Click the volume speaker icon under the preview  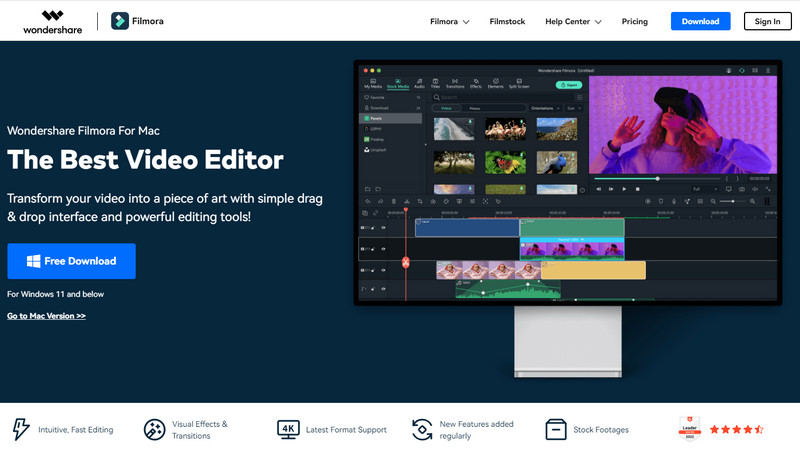pyautogui.click(x=755, y=189)
